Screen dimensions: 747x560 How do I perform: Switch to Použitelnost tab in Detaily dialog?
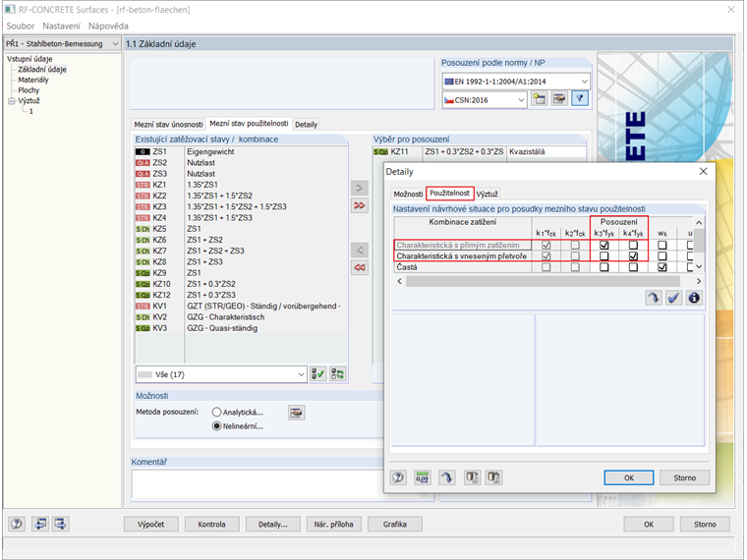pos(450,193)
